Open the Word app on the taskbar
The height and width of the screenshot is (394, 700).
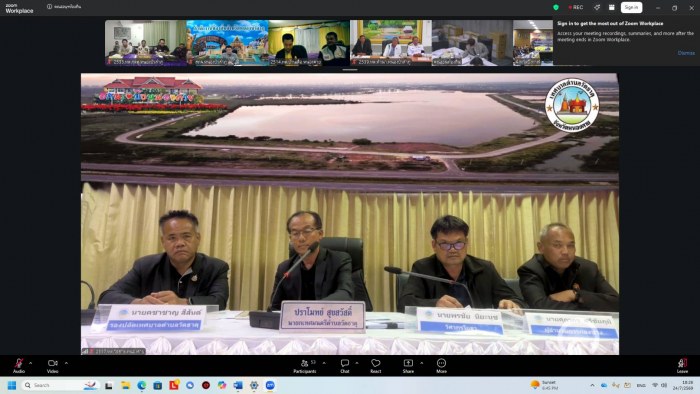point(238,386)
